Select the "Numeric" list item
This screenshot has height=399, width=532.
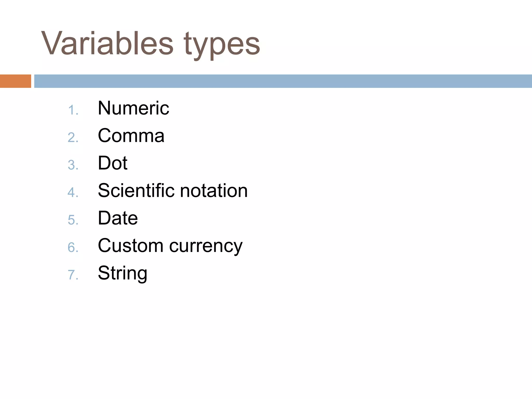coord(133,108)
